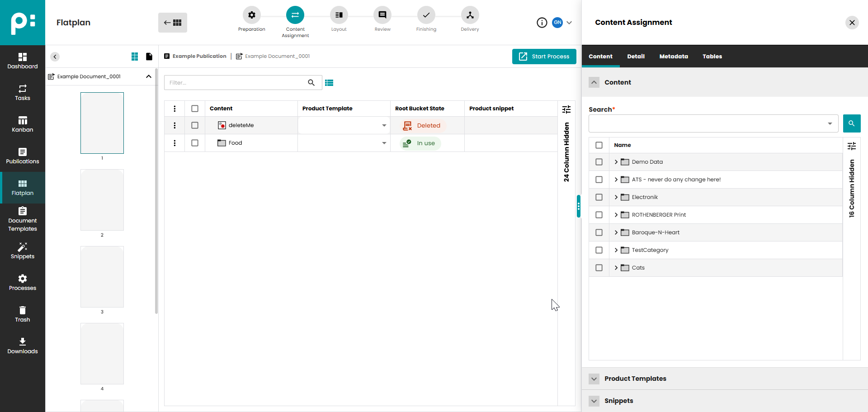Click the info icon in header

[x=542, y=23]
